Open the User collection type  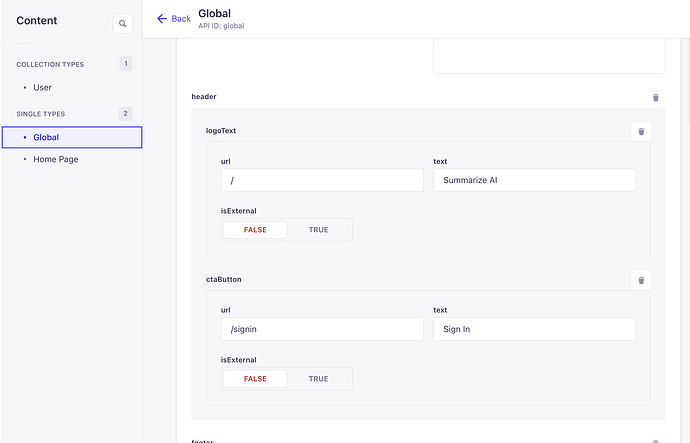[x=43, y=88]
